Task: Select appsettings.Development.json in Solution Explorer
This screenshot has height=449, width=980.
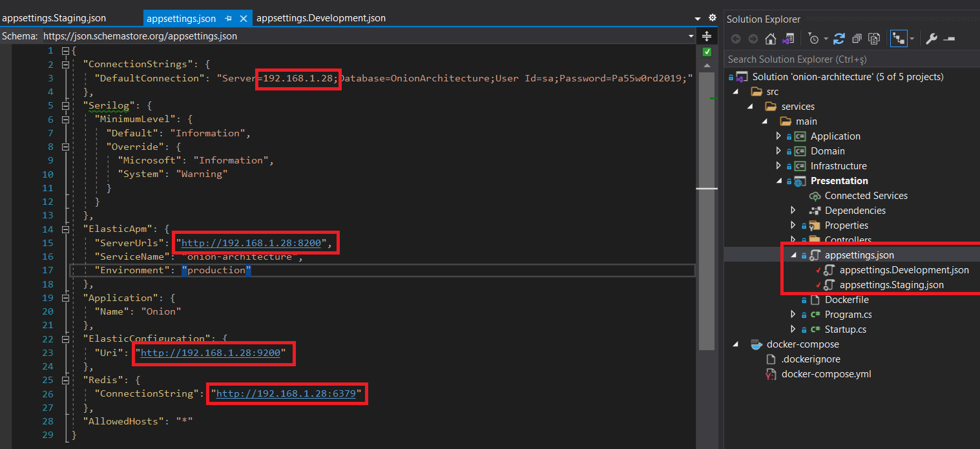Action: point(904,270)
